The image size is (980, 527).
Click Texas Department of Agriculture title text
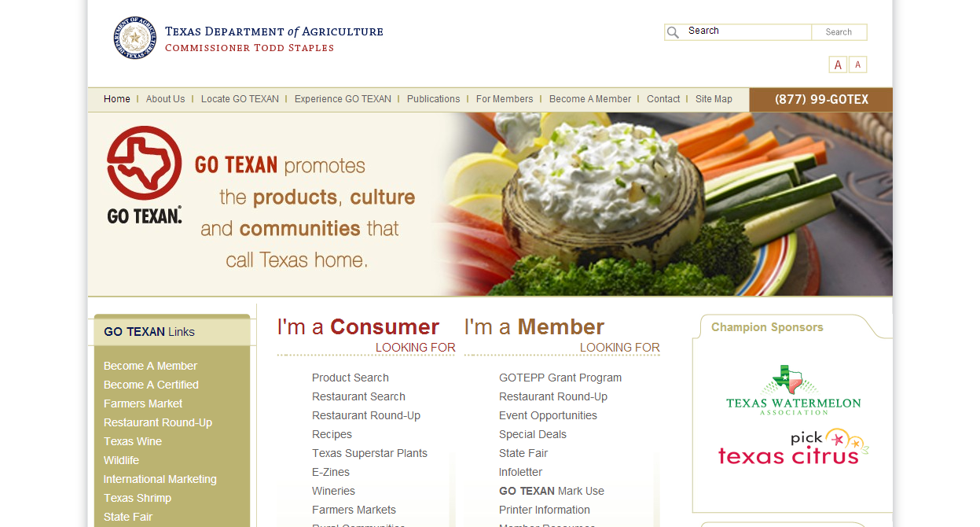(274, 31)
